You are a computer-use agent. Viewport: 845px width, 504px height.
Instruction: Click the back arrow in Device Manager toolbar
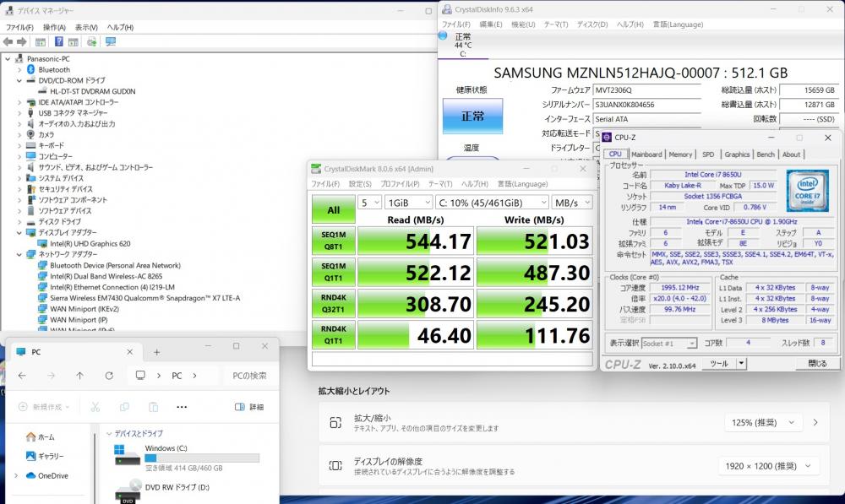(8, 42)
